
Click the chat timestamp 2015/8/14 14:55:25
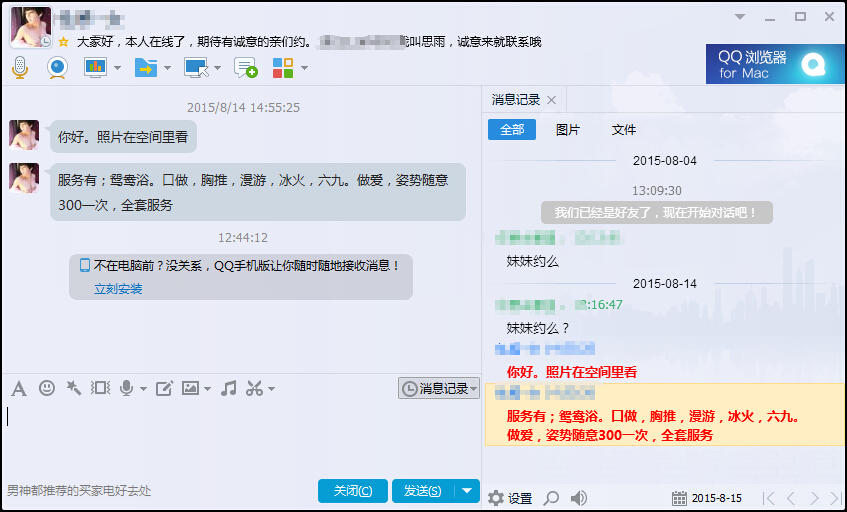click(243, 107)
